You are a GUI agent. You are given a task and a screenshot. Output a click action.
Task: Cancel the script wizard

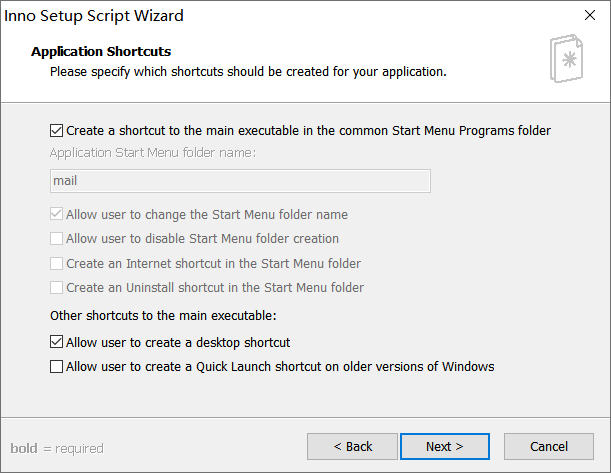(x=549, y=447)
